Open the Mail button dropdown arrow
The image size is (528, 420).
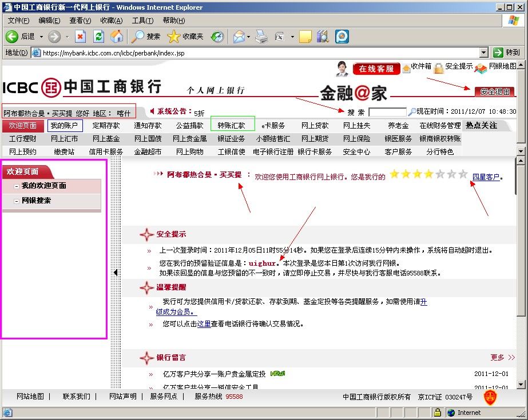(x=248, y=37)
